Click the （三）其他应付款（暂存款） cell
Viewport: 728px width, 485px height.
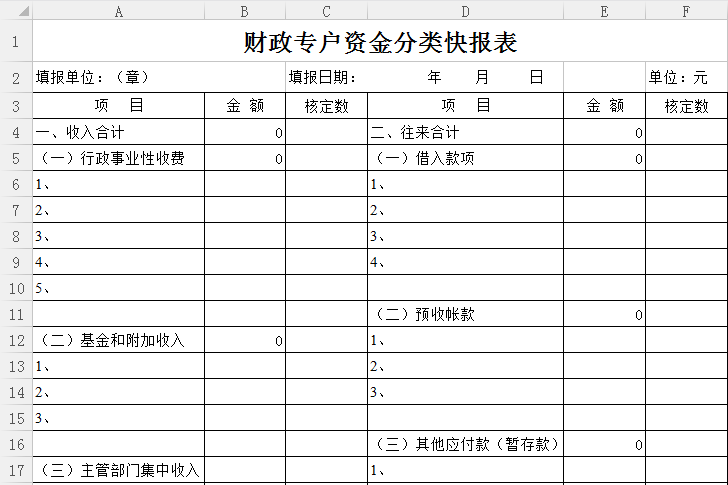465,444
